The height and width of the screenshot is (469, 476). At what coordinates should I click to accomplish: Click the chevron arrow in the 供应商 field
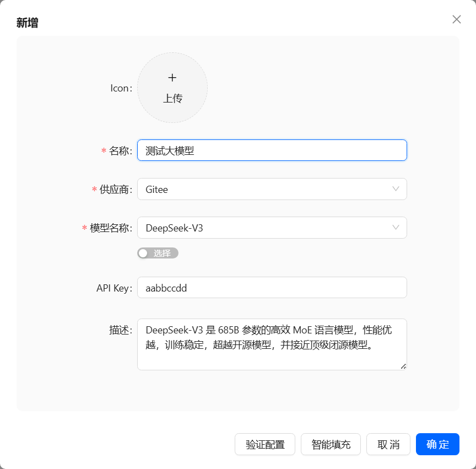396,189
